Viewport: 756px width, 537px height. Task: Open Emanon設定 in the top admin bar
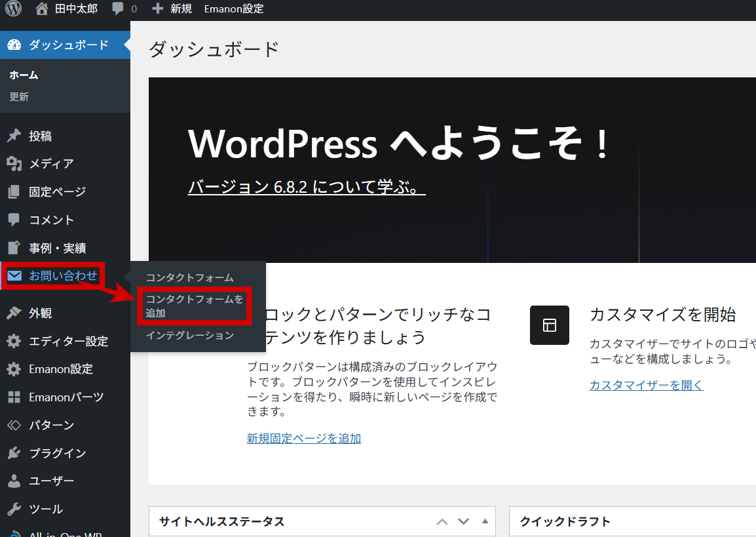pyautogui.click(x=234, y=9)
